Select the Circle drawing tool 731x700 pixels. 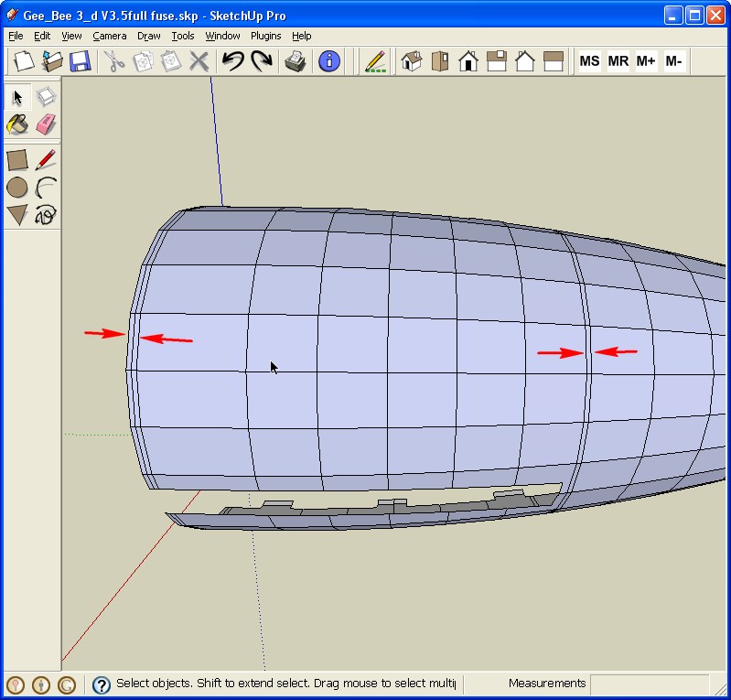click(x=17, y=188)
